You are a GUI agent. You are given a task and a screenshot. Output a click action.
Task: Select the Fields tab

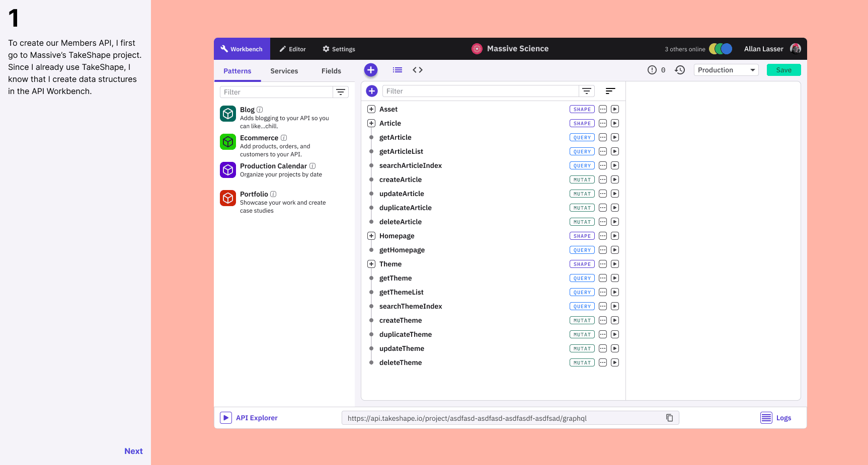(x=331, y=71)
